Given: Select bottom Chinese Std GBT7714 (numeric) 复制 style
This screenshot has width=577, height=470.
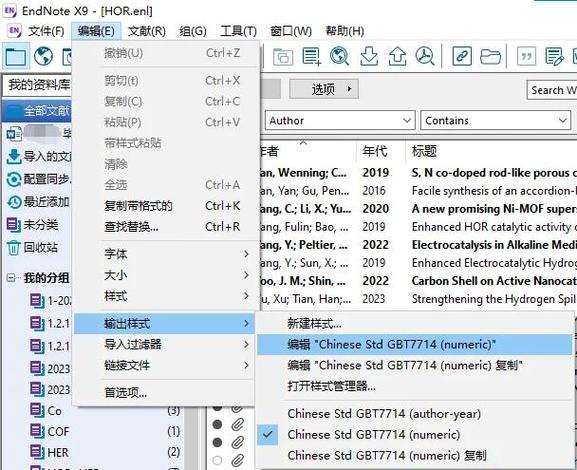Looking at the screenshot, I should pyautogui.click(x=415, y=456).
